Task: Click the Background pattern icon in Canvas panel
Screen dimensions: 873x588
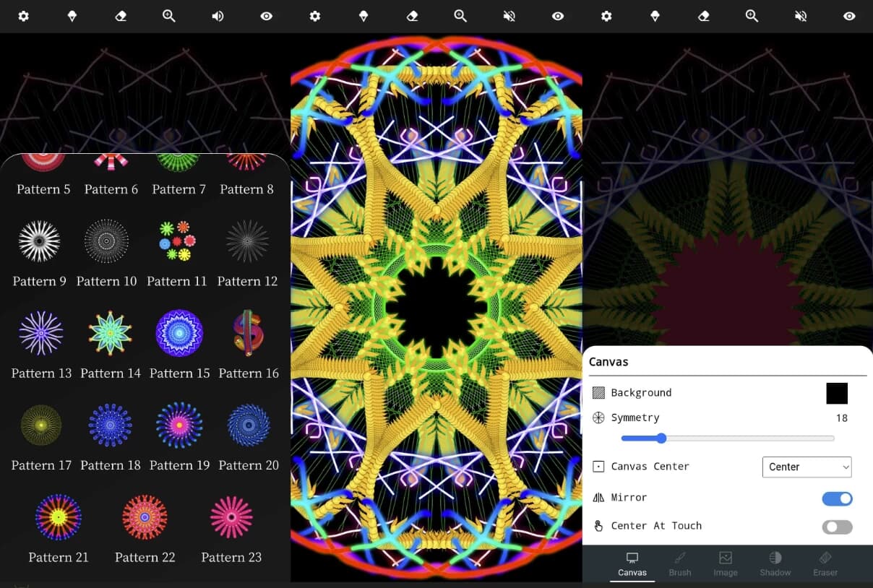Action: [598, 392]
